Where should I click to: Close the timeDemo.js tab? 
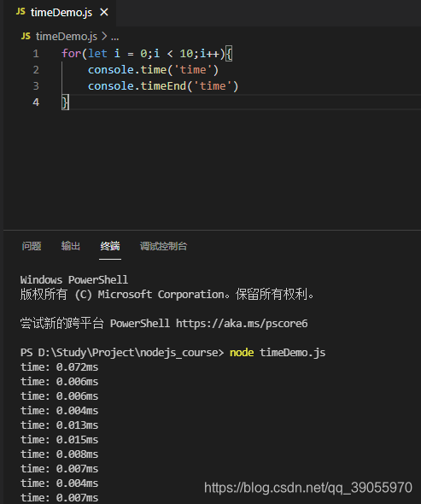coord(104,13)
